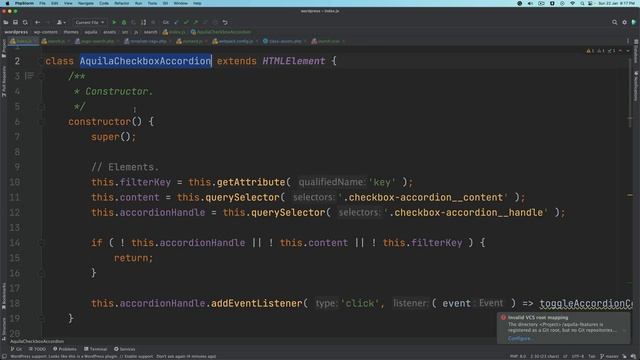Click the Configure link in VCS notification
The image size is (640, 360).
pos(520,338)
